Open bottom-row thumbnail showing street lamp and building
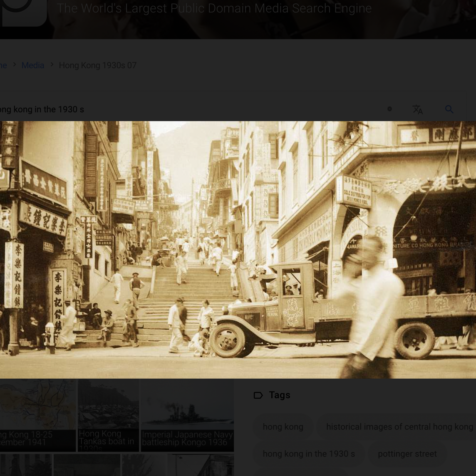 tap(200, 465)
